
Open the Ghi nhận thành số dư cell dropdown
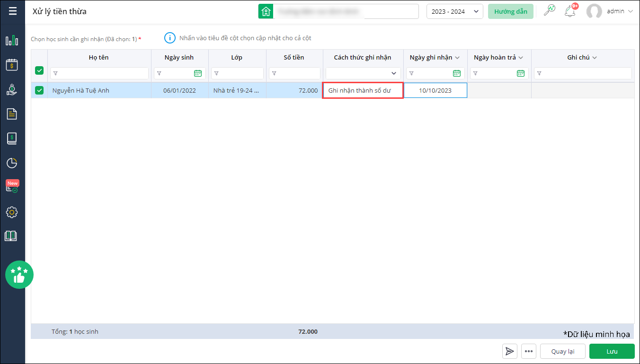click(x=363, y=90)
